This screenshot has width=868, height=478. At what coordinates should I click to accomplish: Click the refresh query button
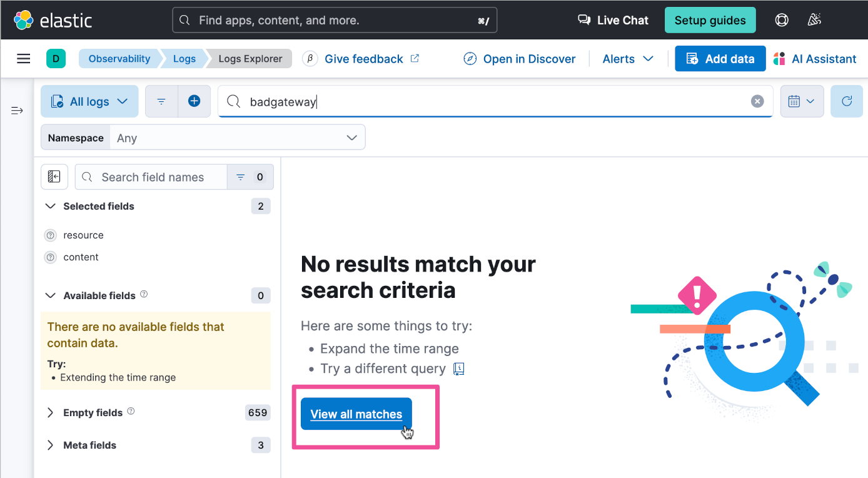[846, 101]
